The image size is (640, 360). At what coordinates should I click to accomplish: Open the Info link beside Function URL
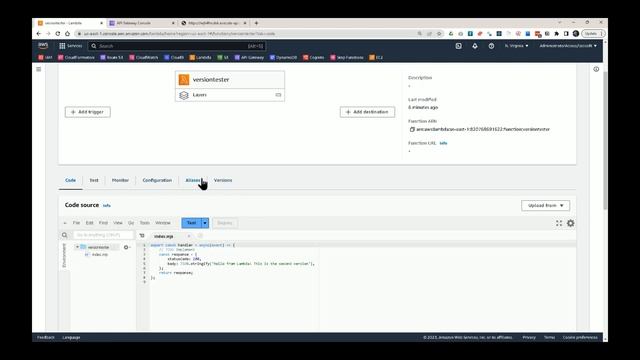coord(443,143)
